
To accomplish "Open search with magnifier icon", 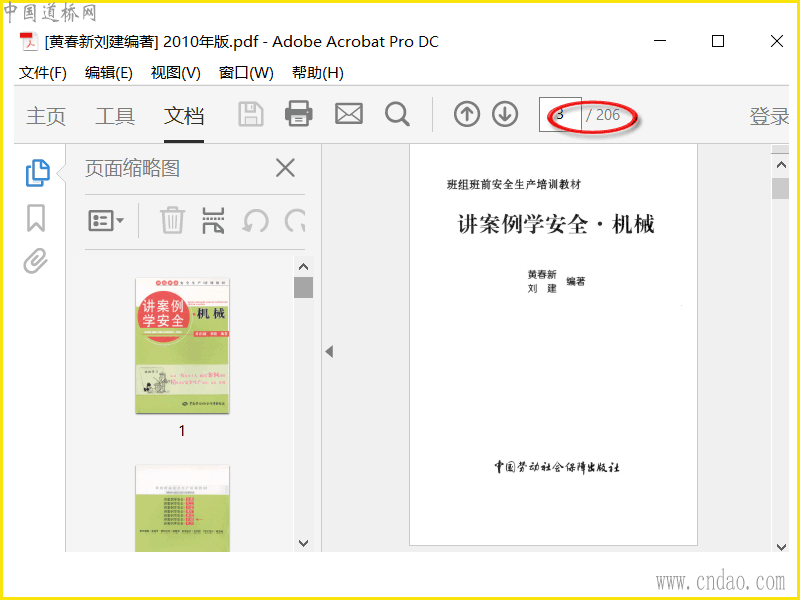I will (x=397, y=114).
